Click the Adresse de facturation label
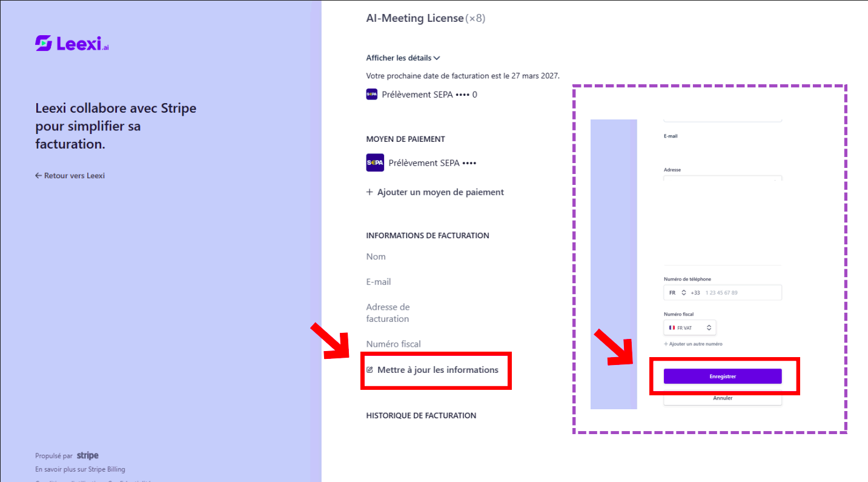 click(x=388, y=313)
